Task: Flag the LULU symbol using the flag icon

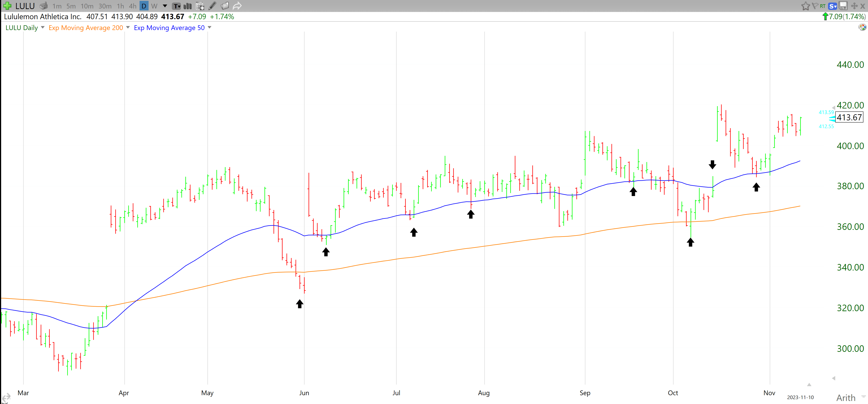Action: click(x=815, y=6)
